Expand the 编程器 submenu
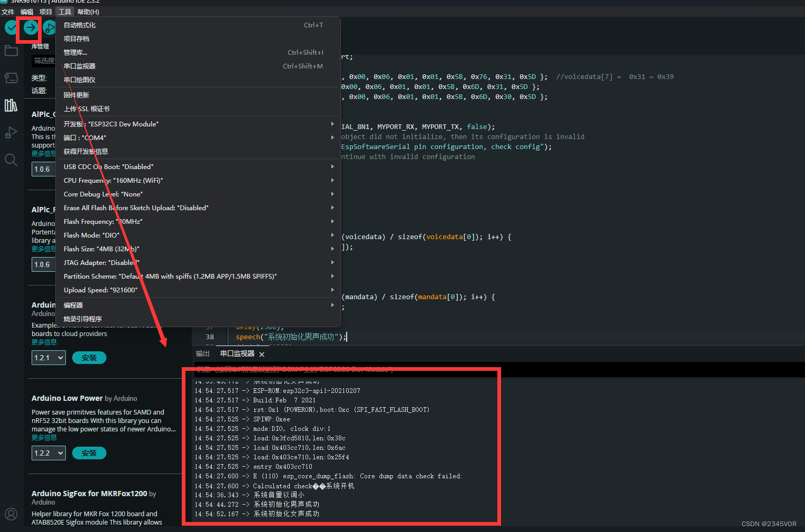The height and width of the screenshot is (532, 805). [x=198, y=306]
